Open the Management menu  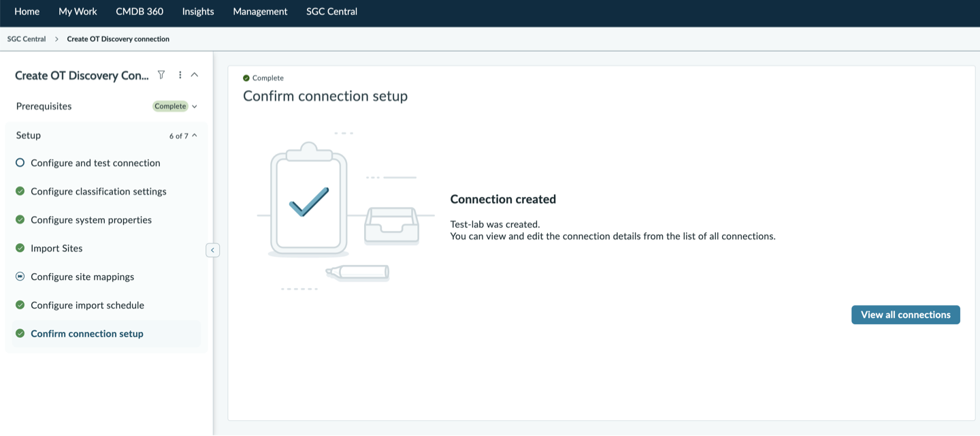coord(260,12)
